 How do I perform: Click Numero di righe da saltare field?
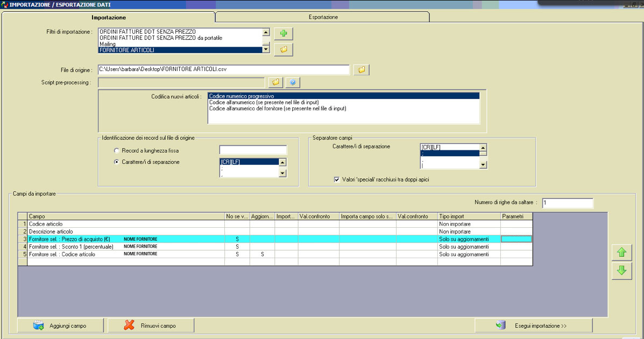click(x=568, y=203)
